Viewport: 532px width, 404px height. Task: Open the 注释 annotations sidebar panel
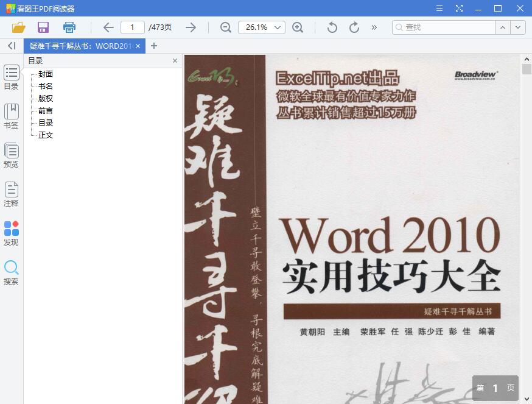(x=11, y=194)
